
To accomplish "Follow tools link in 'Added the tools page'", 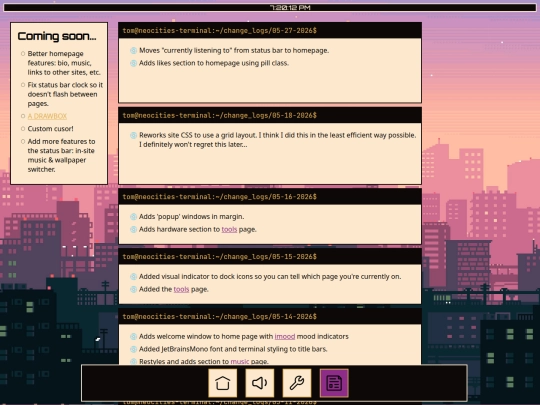I will point(181,289).
